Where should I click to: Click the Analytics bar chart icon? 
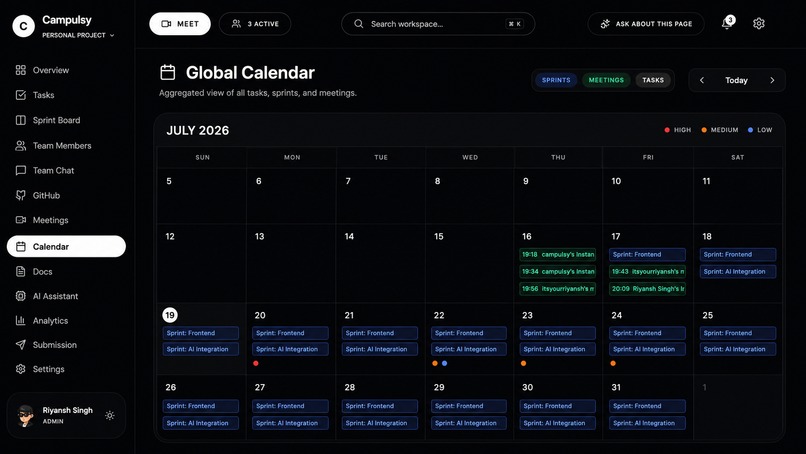(21, 320)
